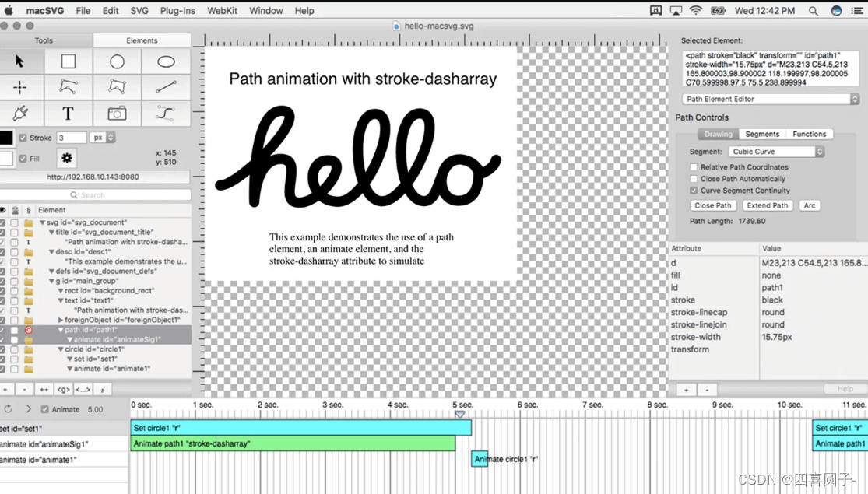Viewport: 868px width, 494px height.
Task: Click the timeline playhead marker at 5 sec
Action: coord(459,414)
